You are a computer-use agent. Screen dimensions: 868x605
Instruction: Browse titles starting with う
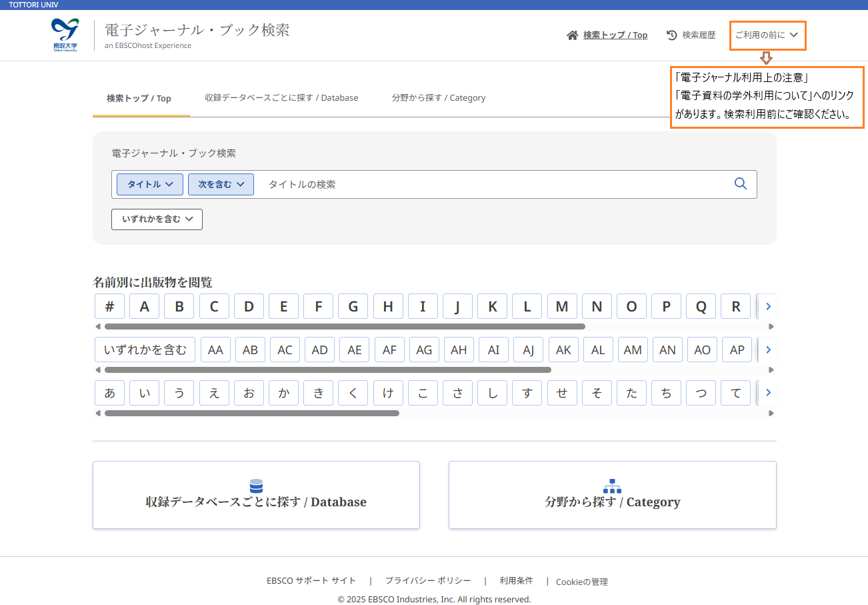179,393
